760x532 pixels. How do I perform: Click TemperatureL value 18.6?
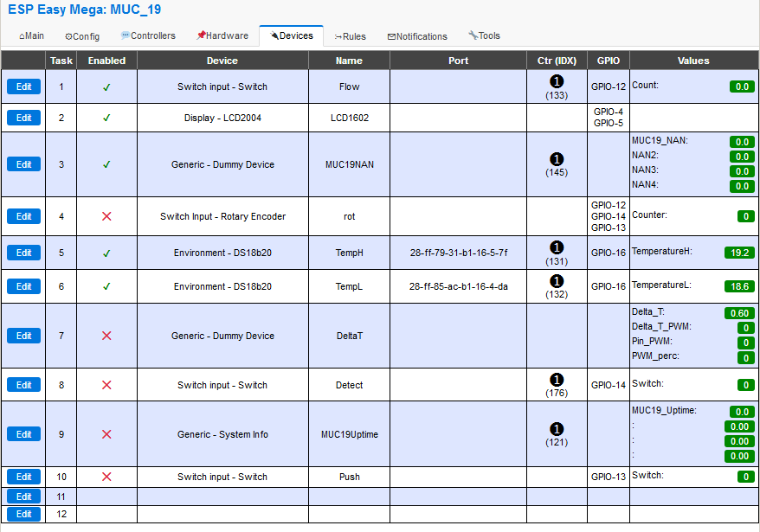[x=739, y=286]
